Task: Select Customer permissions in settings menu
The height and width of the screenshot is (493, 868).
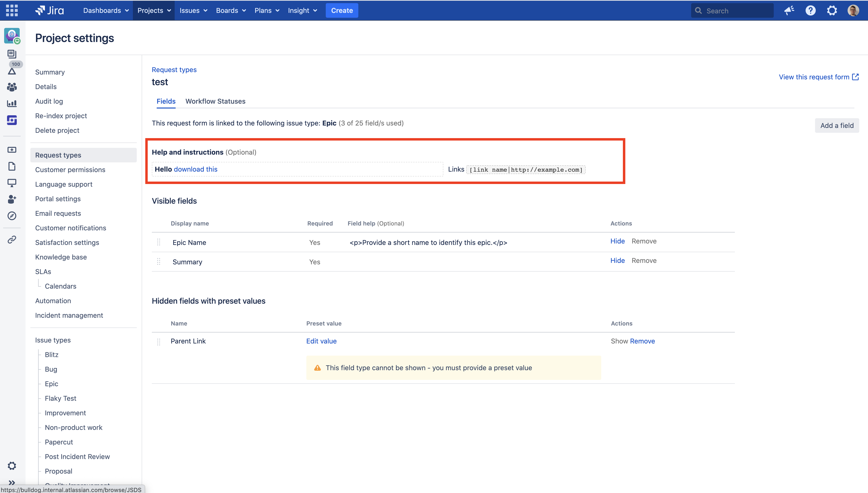Action: point(70,170)
